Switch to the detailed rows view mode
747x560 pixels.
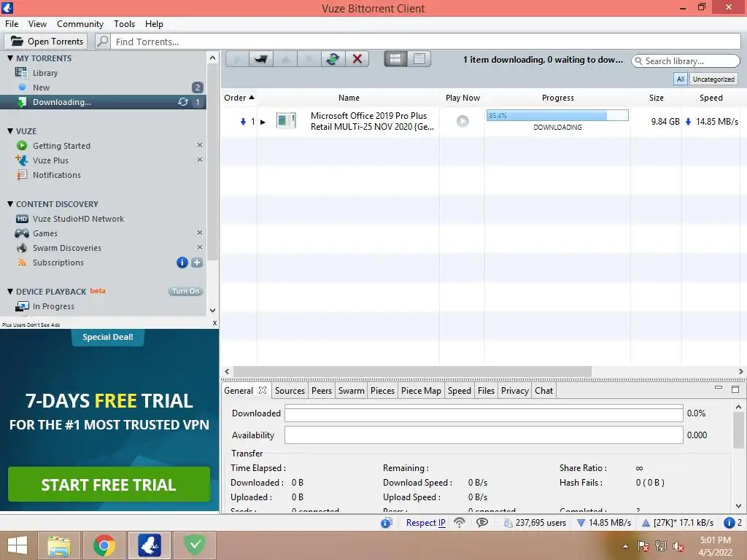coord(395,58)
